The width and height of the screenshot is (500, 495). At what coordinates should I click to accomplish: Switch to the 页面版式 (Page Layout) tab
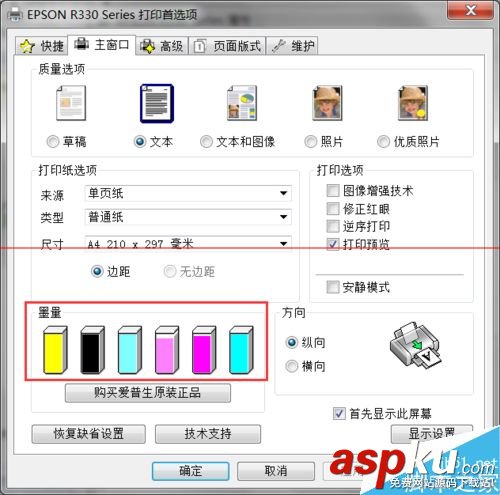228,46
